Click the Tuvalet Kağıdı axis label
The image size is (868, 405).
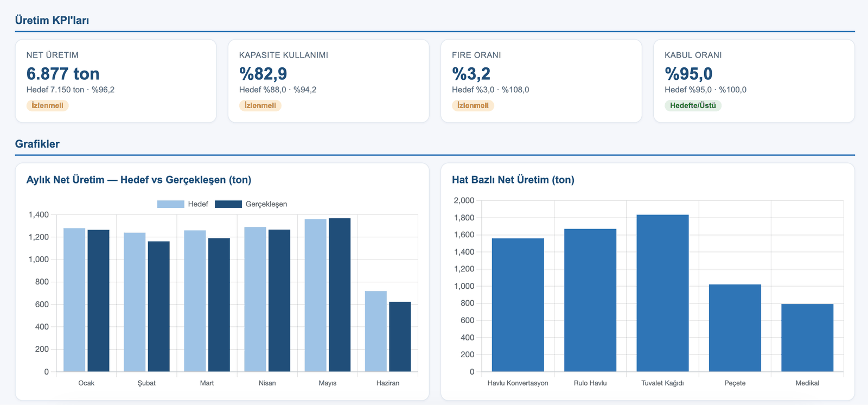pyautogui.click(x=662, y=383)
